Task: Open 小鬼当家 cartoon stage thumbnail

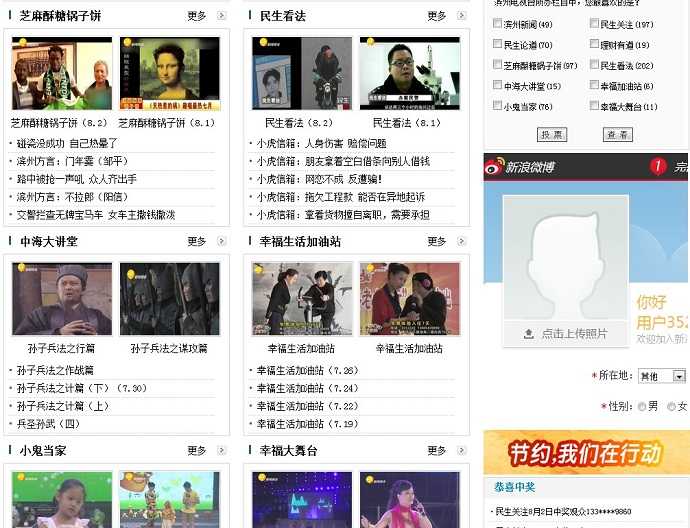Action: tap(170, 500)
